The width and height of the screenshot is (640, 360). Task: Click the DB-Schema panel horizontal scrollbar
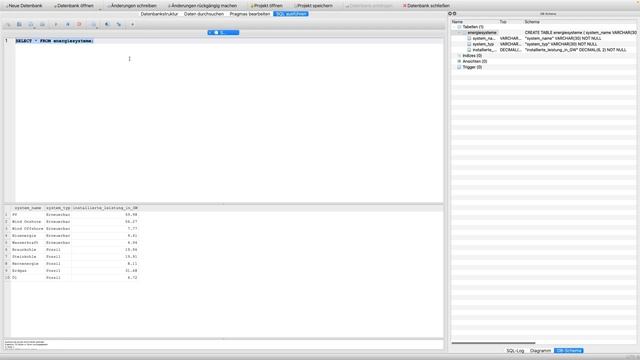tap(493, 343)
